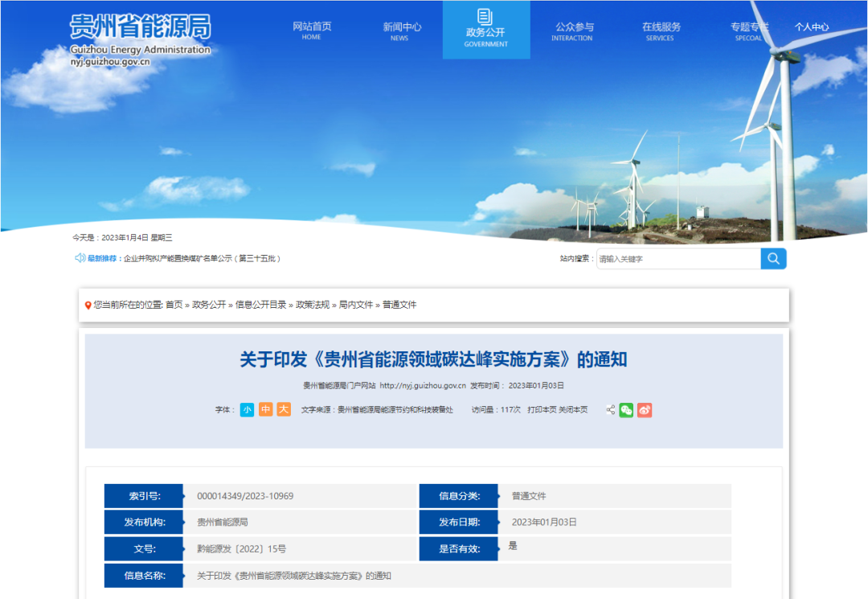Screen dimensions: 868x599
Task: Click 关闭本页 to close the page
Action: pyautogui.click(x=573, y=410)
